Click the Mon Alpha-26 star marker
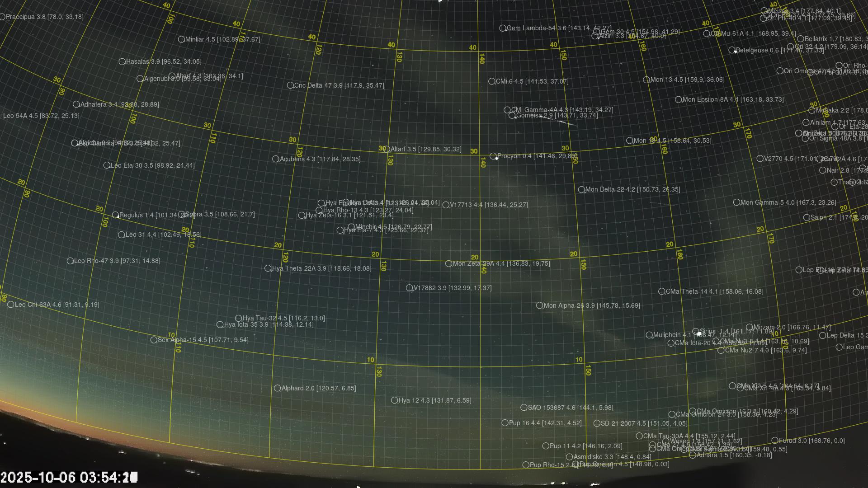The width and height of the screenshot is (868, 488). coord(539,305)
